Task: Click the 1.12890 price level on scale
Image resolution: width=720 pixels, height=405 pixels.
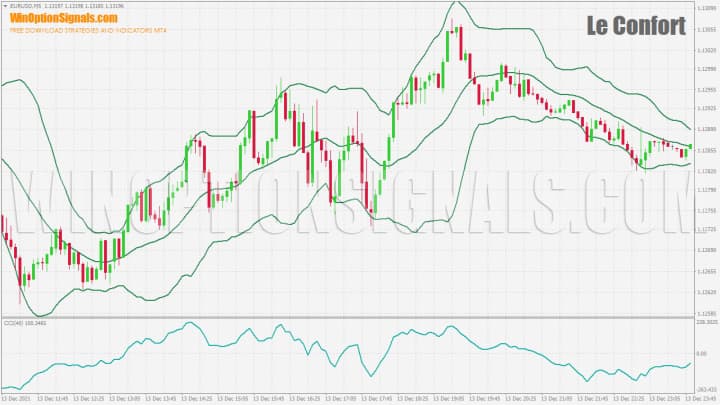Action: point(707,129)
